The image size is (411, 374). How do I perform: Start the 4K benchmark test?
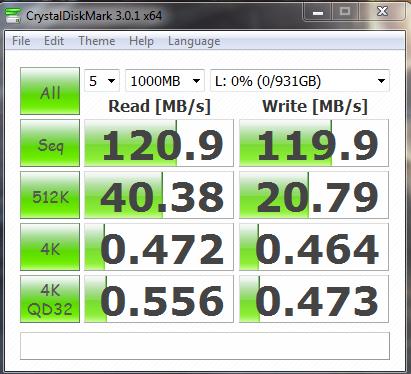pyautogui.click(x=50, y=247)
